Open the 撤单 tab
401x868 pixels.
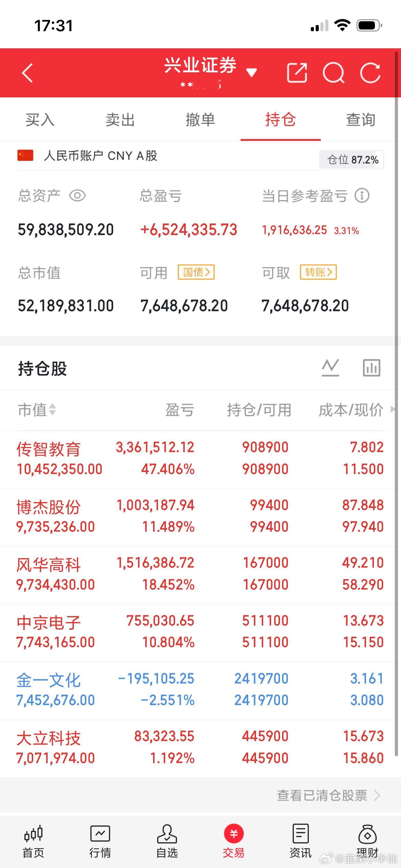coord(200,120)
